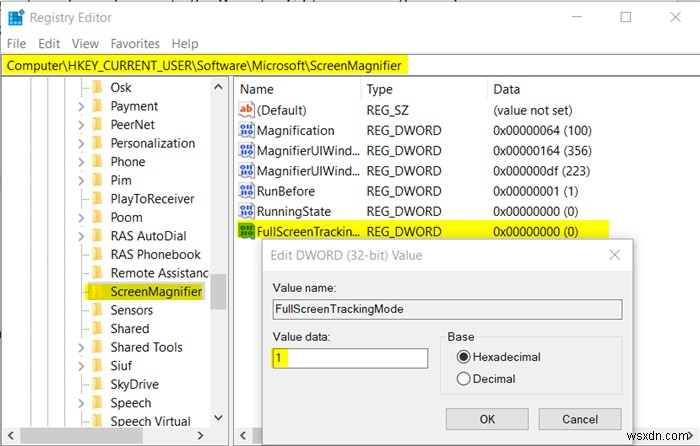Viewport: 700px width, 446px height.
Task: Click the PeerNet folder icon
Action: click(97, 124)
